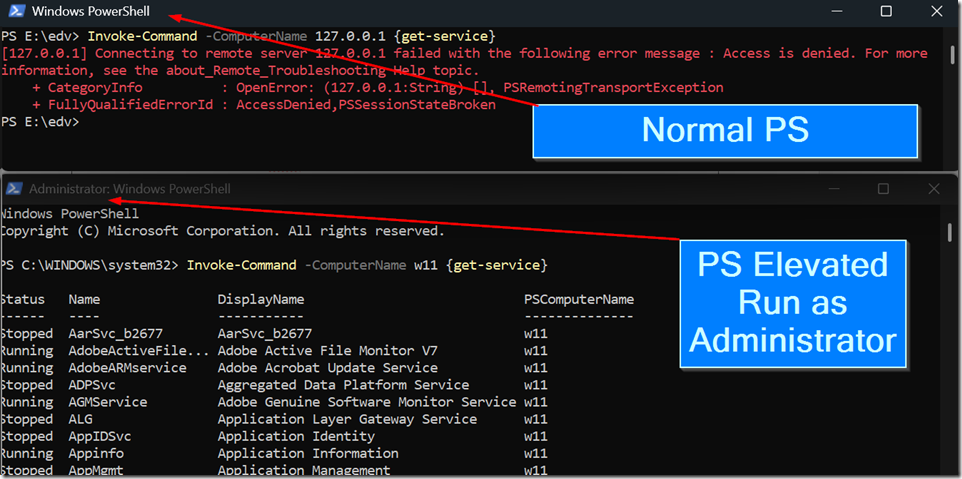Click 'Aggregated Data Platform Service' display name
The width and height of the screenshot is (962, 479).
344,386
